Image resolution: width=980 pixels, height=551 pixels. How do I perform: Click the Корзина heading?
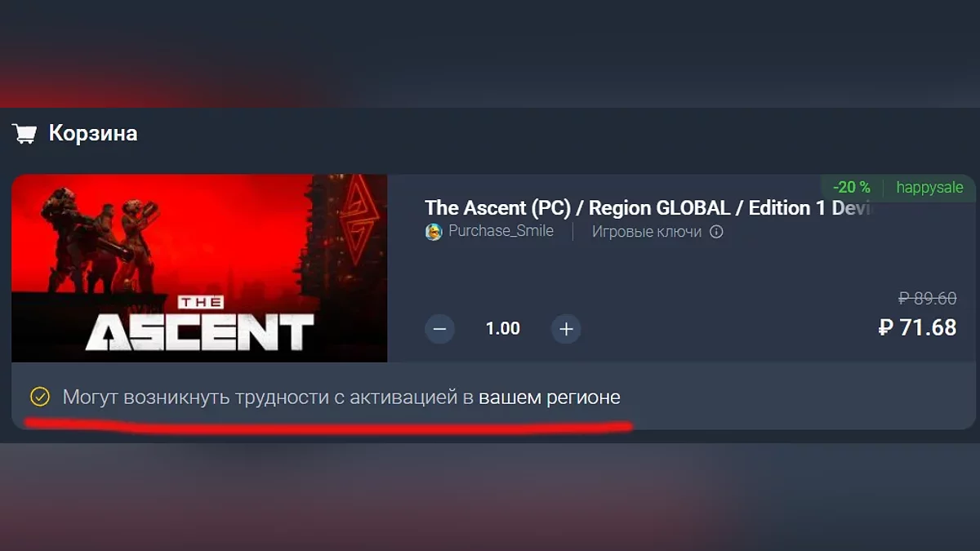(x=93, y=133)
